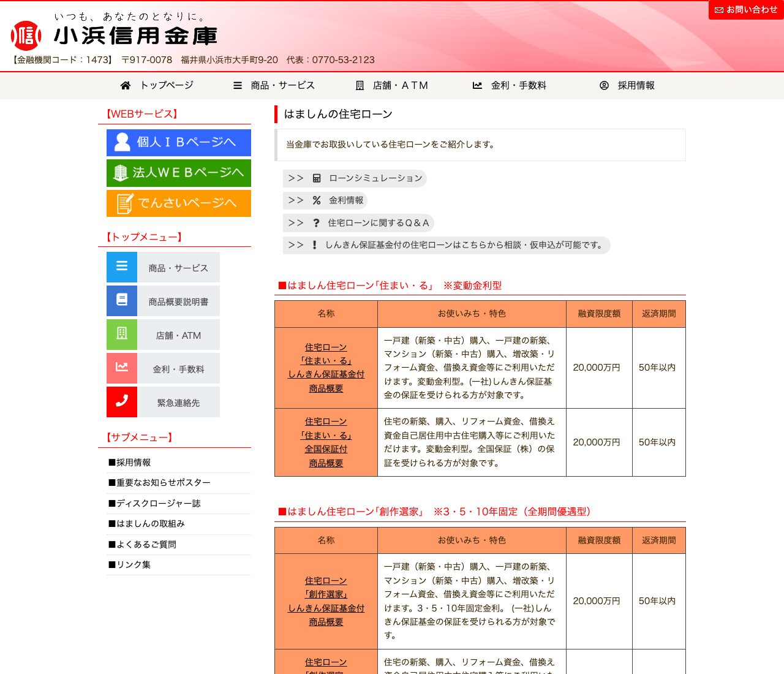Click the 創作選家 ※3・5・10年固定 section heading

tap(434, 512)
